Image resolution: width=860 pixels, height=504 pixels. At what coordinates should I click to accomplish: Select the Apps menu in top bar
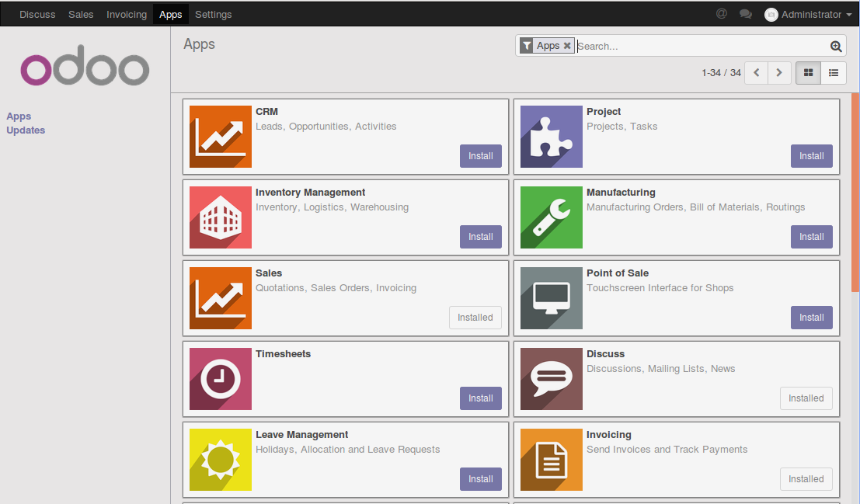tap(171, 14)
